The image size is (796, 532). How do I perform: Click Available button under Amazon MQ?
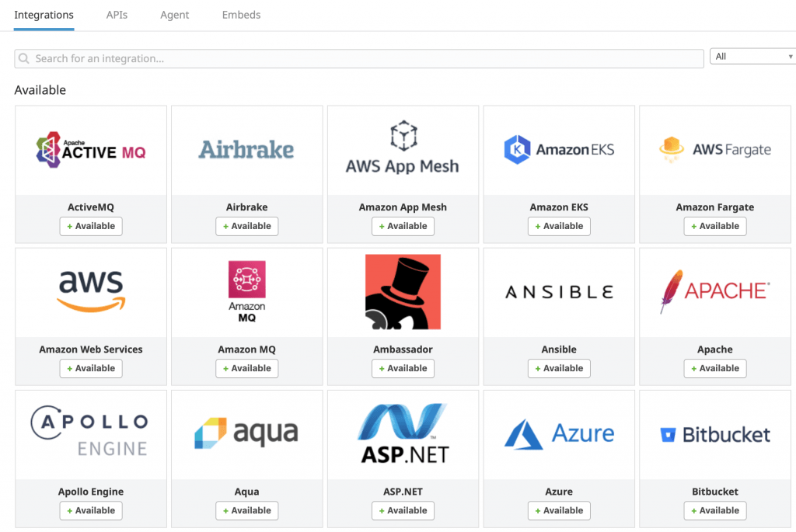[x=246, y=368]
